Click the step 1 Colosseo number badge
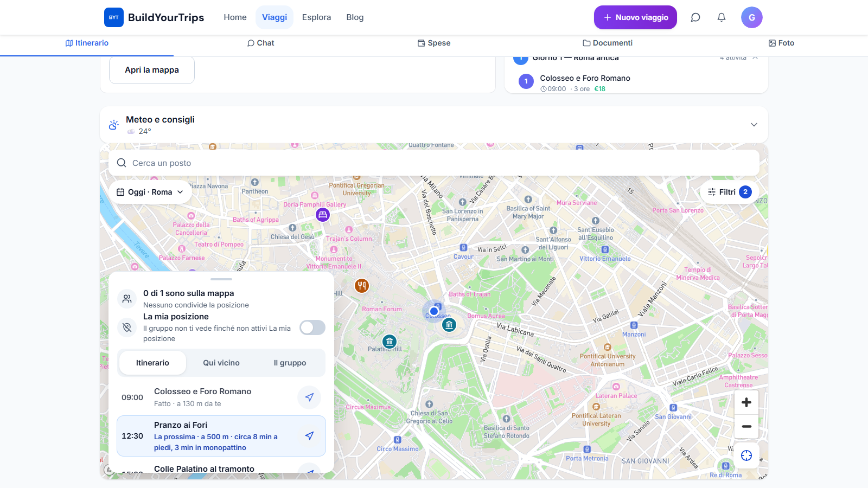Image resolution: width=868 pixels, height=488 pixels. click(526, 81)
